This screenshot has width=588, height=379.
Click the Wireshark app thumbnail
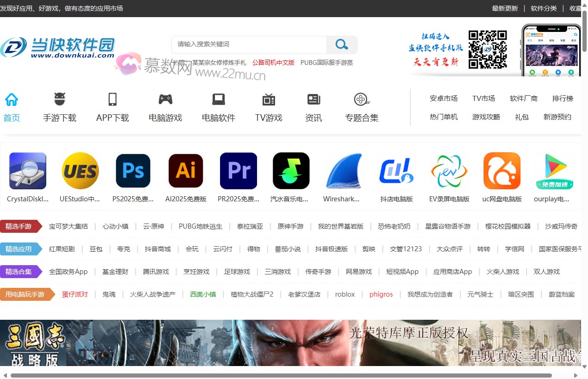(x=343, y=171)
